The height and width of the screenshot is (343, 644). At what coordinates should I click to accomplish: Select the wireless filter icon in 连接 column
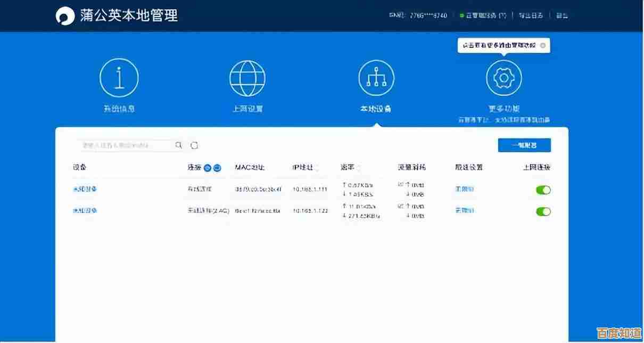pyautogui.click(x=217, y=168)
